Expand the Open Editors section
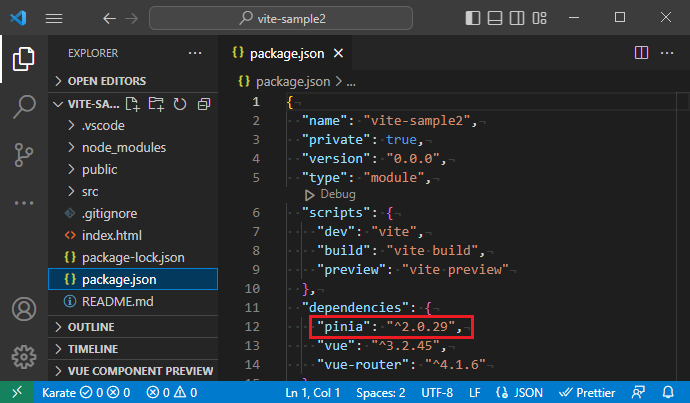690x403 pixels. (133, 81)
